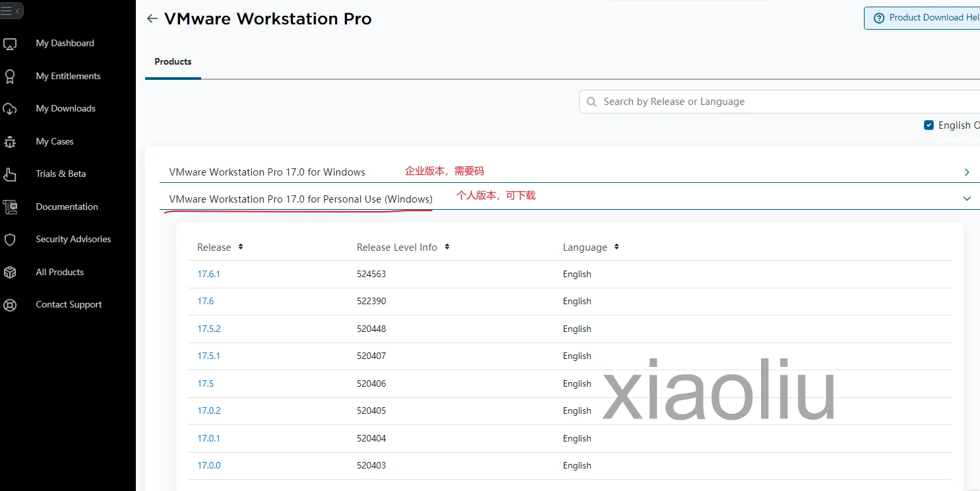Collapse the Personal Use (Windows) section

click(x=967, y=199)
